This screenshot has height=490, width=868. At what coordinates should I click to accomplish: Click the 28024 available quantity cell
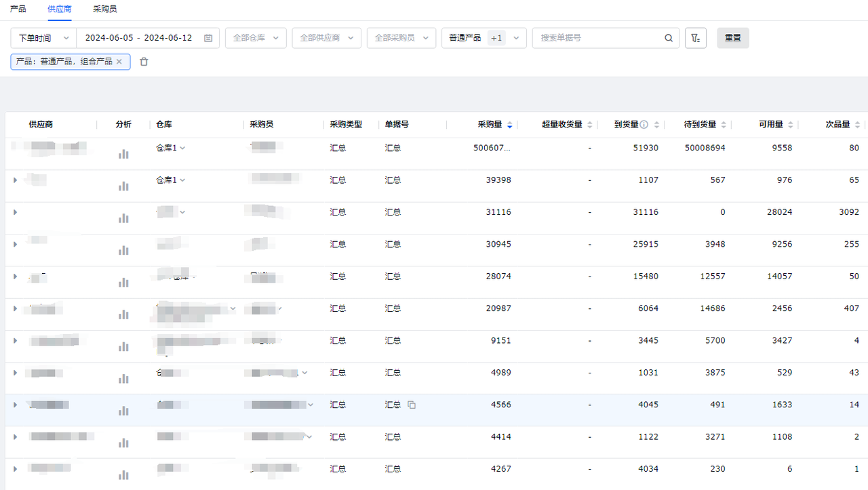(x=779, y=212)
